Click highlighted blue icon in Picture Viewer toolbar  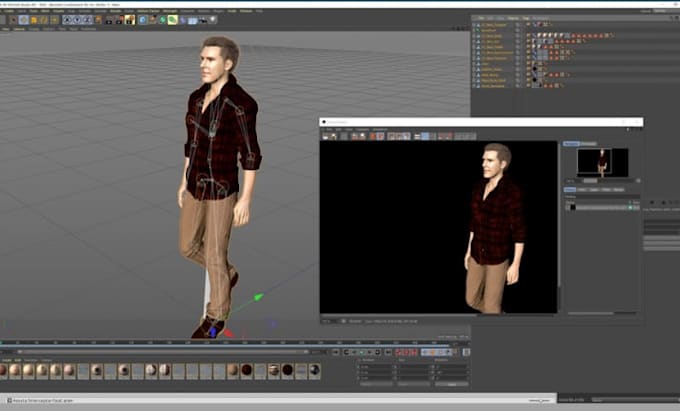pos(425,137)
